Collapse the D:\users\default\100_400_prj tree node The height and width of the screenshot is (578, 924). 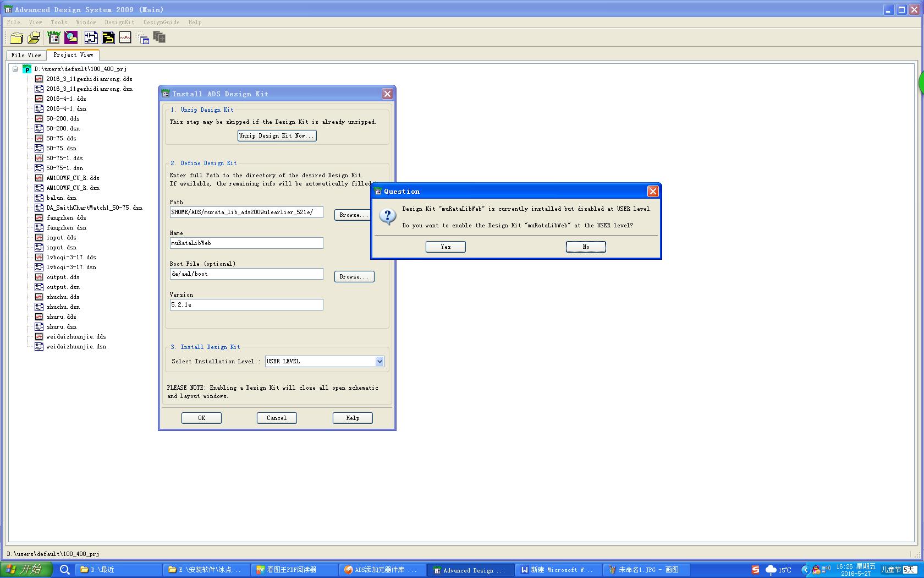15,69
